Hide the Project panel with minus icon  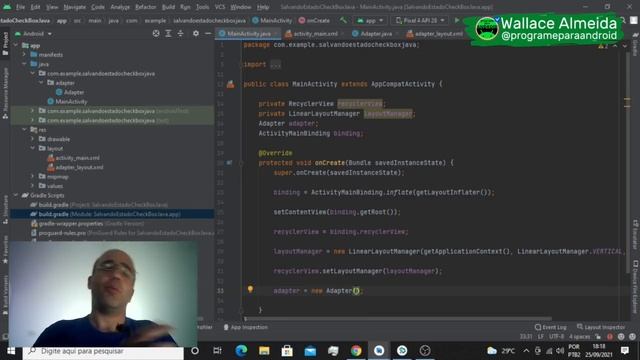point(208,33)
